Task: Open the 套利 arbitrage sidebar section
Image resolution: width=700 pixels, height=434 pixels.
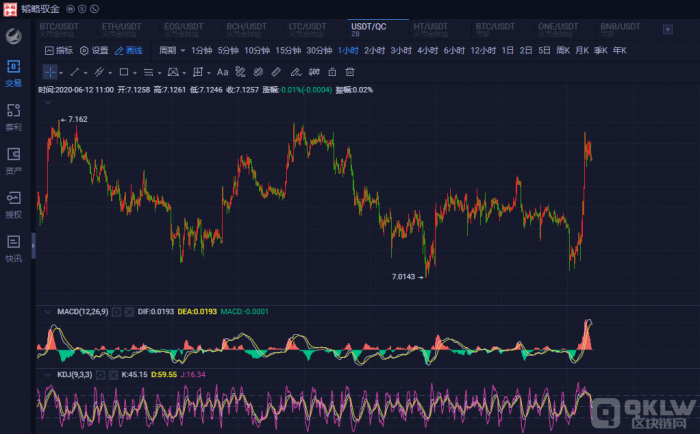Action: click(13, 117)
